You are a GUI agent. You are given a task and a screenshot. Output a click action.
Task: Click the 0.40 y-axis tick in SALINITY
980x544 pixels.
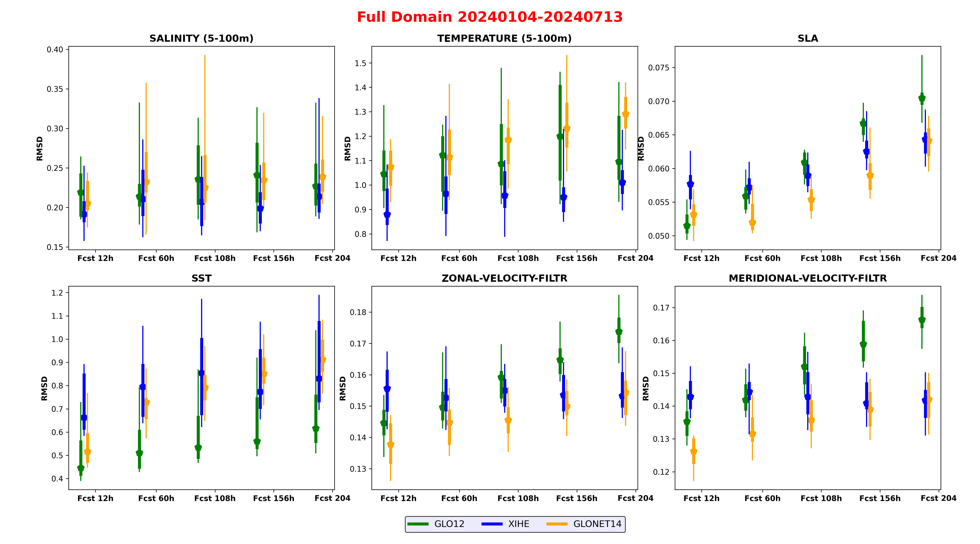55,50
